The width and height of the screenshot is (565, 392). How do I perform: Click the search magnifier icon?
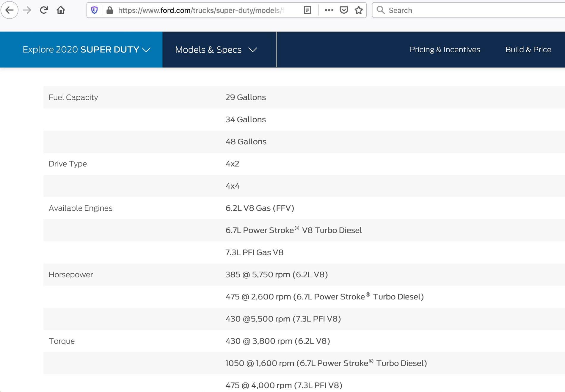(381, 10)
